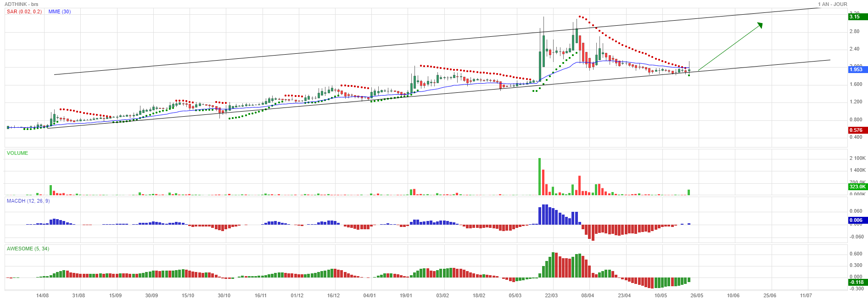The height and width of the screenshot is (300, 868).
Task: Click the 30/09 date on time axis
Action: tap(151, 295)
